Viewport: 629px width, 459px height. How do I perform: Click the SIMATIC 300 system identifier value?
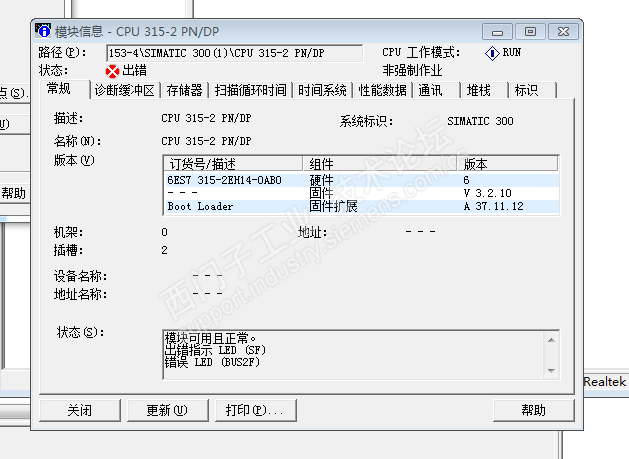pyautogui.click(x=480, y=121)
